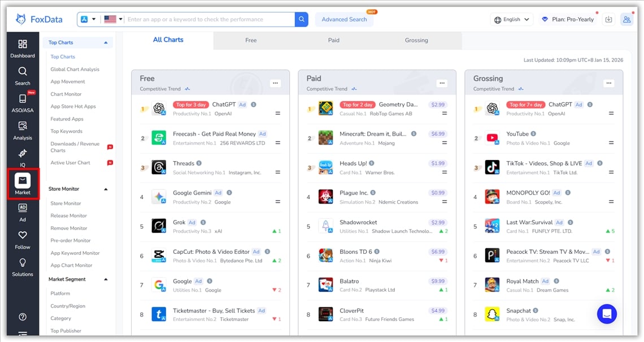Screen dimensions: 644x342
Task: Select the Search icon in the sidebar
Action: (x=23, y=76)
